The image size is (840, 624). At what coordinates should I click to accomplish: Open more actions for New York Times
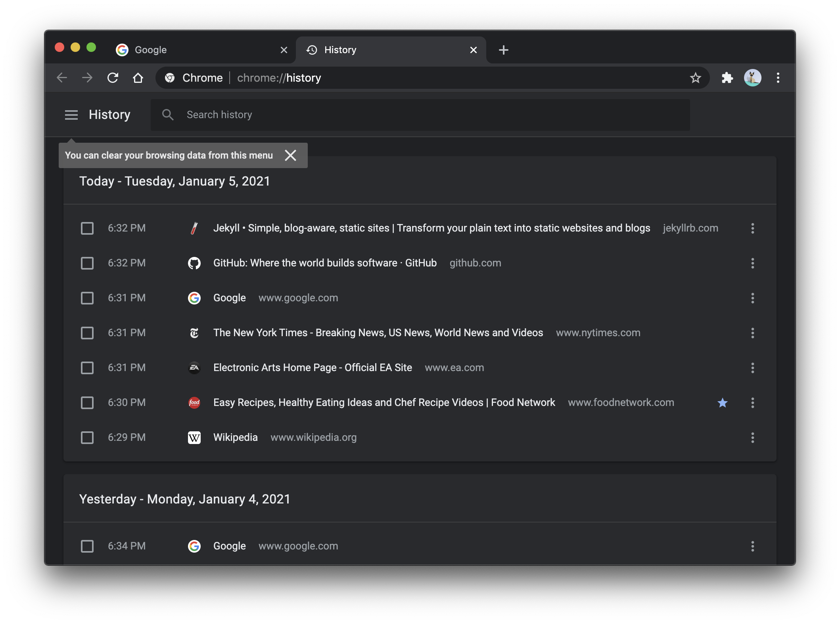(x=752, y=333)
